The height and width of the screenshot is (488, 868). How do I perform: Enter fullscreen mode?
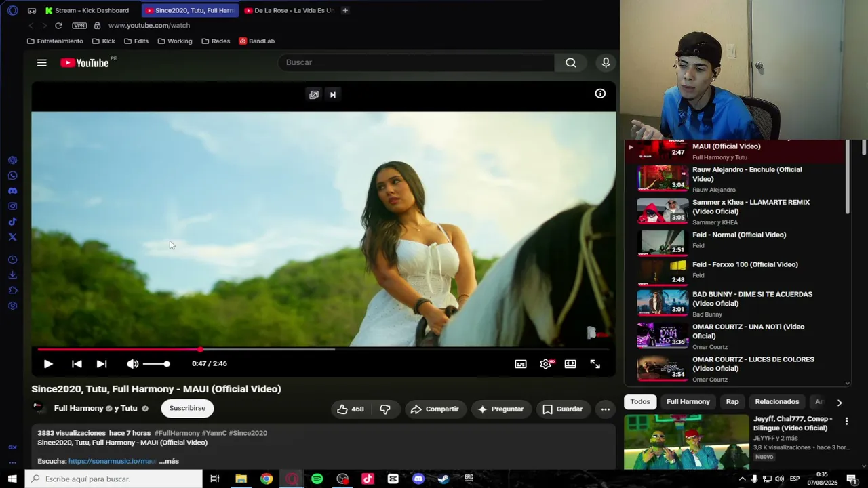click(595, 364)
